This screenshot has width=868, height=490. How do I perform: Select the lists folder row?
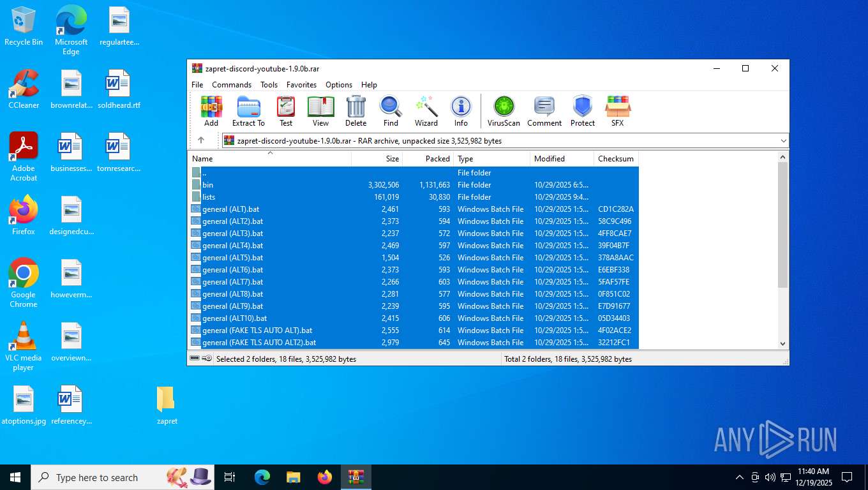coord(414,197)
